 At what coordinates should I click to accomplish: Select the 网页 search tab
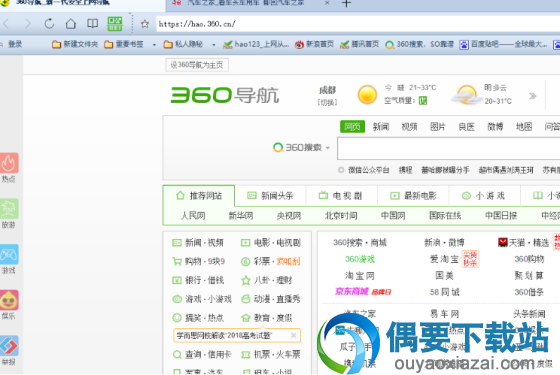pyautogui.click(x=352, y=126)
